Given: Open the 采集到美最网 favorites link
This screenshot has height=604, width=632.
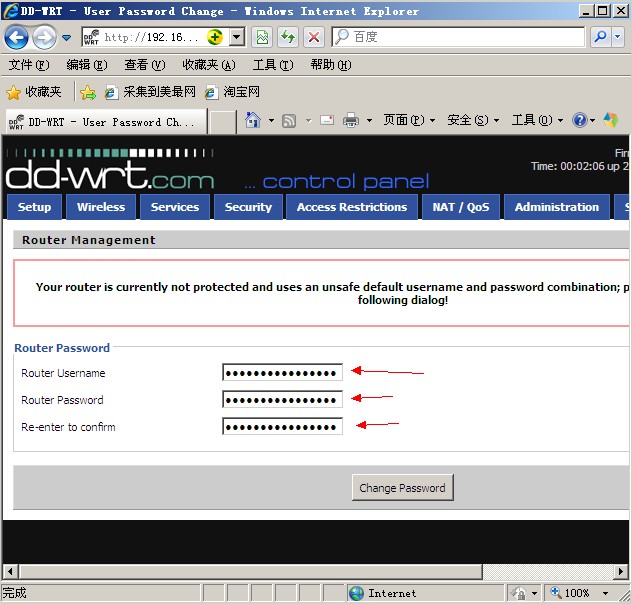Looking at the screenshot, I should (x=150, y=92).
